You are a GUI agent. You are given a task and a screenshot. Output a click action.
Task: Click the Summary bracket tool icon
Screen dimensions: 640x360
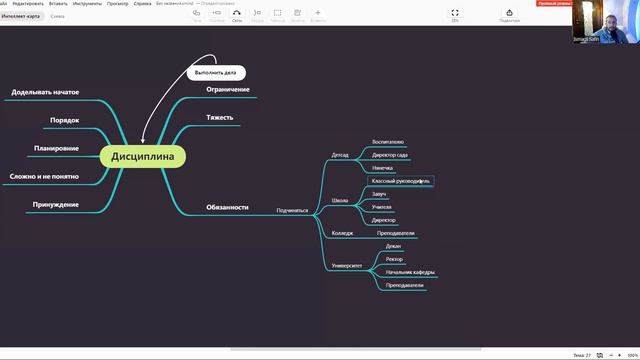click(257, 13)
